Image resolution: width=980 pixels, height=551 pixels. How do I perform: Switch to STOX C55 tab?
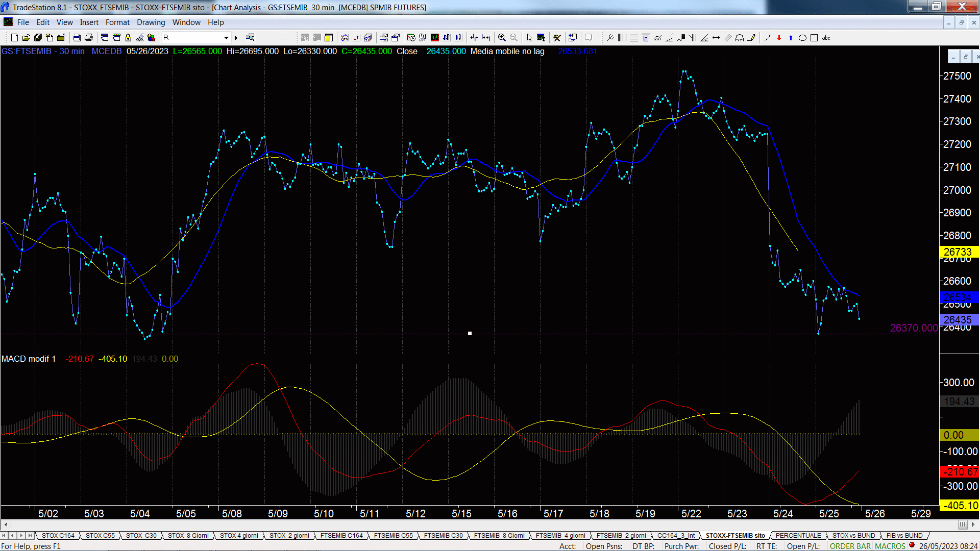100,536
